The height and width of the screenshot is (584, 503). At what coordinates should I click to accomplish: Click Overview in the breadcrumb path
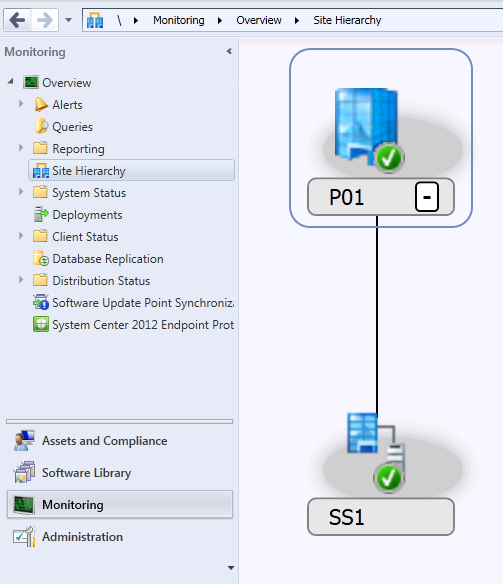click(x=259, y=20)
